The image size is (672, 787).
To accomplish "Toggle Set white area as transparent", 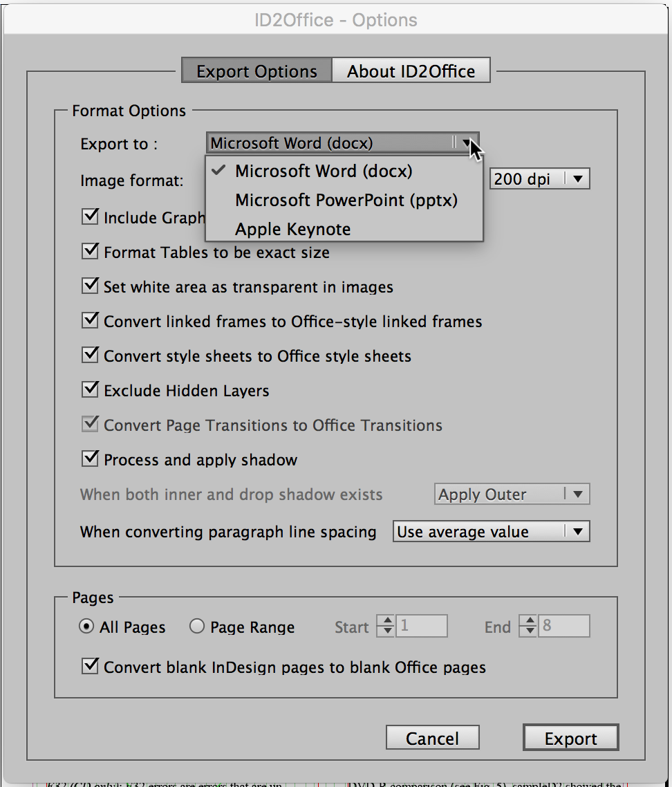I will (x=90, y=286).
